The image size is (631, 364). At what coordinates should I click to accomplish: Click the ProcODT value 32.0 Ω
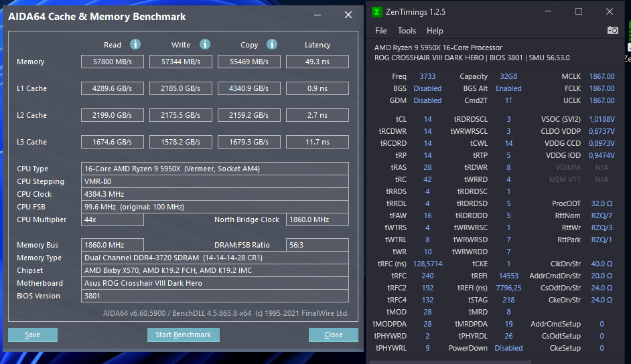tap(602, 203)
